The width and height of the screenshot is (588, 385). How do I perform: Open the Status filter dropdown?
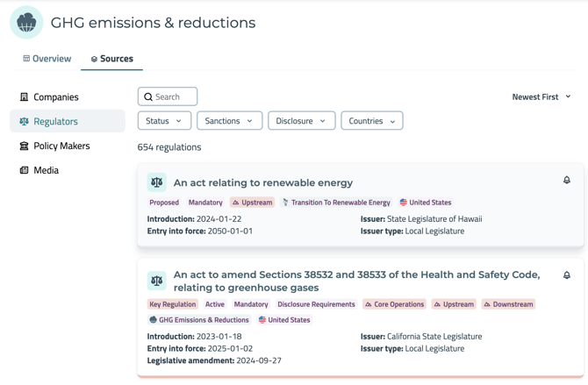pos(164,121)
